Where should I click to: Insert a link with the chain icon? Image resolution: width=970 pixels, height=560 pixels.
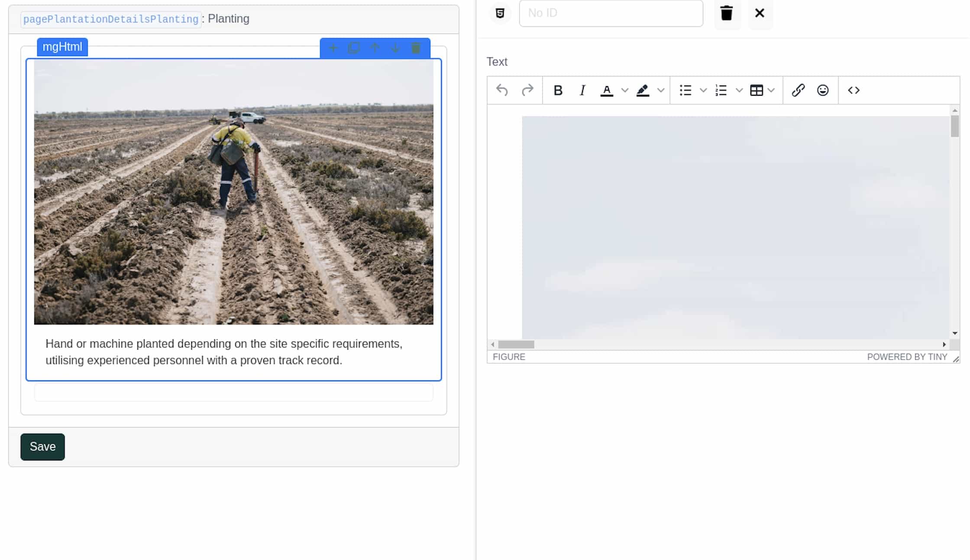tap(798, 90)
